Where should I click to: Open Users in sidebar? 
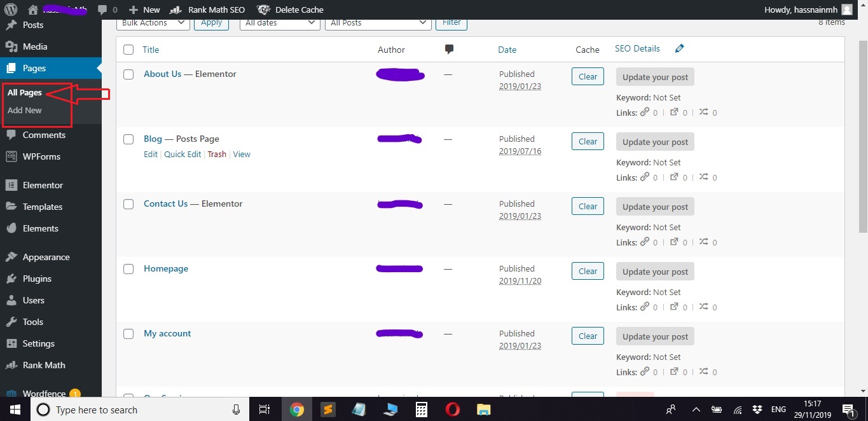coord(34,300)
